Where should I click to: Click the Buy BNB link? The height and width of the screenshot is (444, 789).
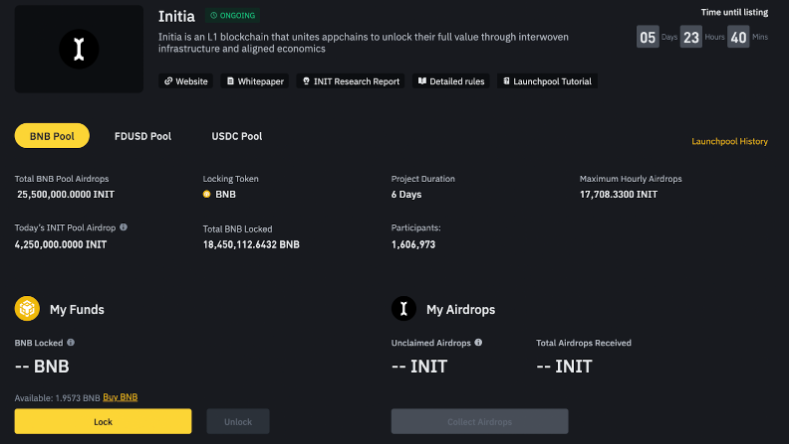click(120, 398)
